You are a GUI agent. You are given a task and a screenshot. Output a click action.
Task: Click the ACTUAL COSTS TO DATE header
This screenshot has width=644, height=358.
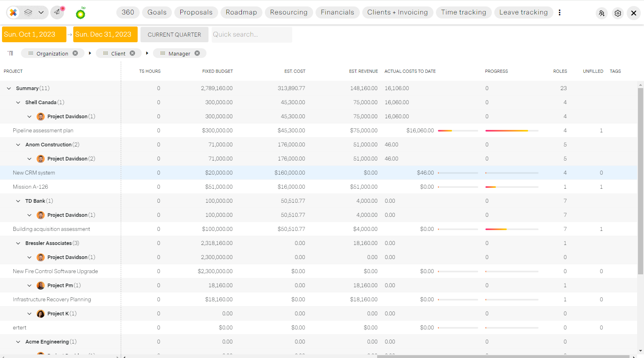(x=410, y=71)
